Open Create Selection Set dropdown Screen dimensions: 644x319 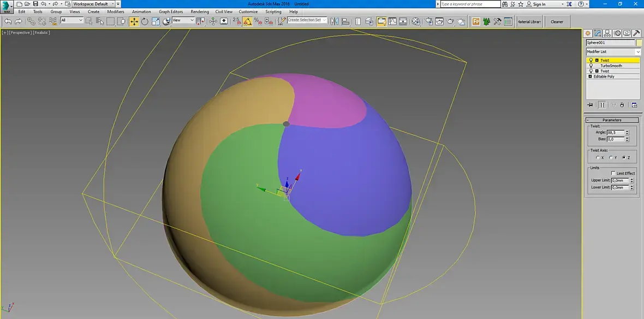(307, 20)
